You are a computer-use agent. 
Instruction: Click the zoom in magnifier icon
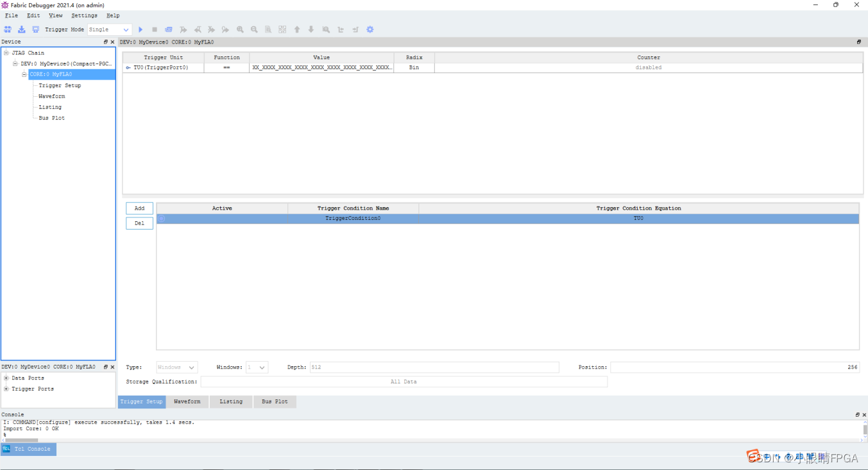tap(240, 29)
